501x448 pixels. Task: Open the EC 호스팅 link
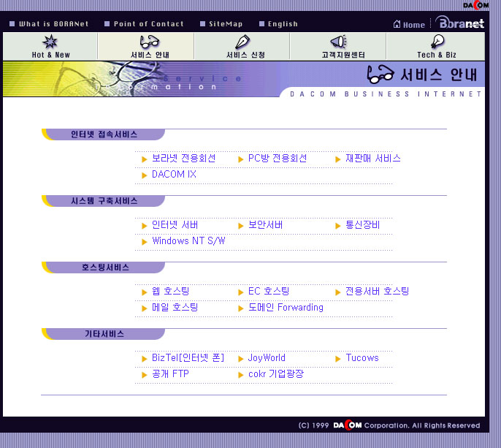click(x=269, y=292)
